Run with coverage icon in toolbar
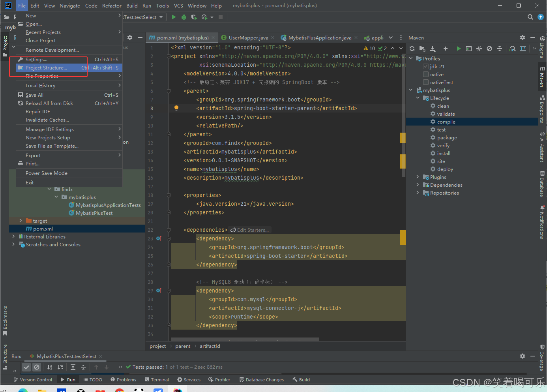Image resolution: width=547 pixels, height=392 pixels. [x=194, y=17]
